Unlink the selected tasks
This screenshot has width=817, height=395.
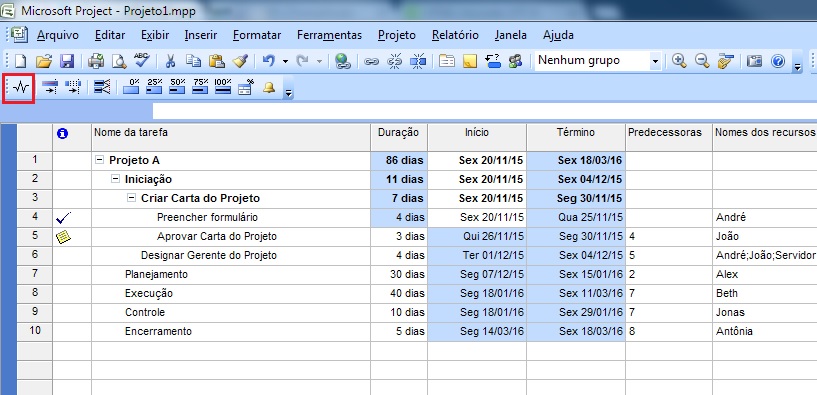(395, 61)
